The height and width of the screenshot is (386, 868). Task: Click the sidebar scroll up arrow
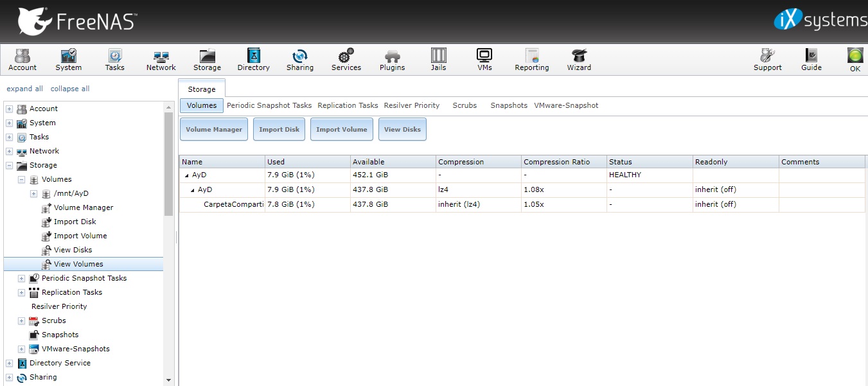click(x=169, y=107)
